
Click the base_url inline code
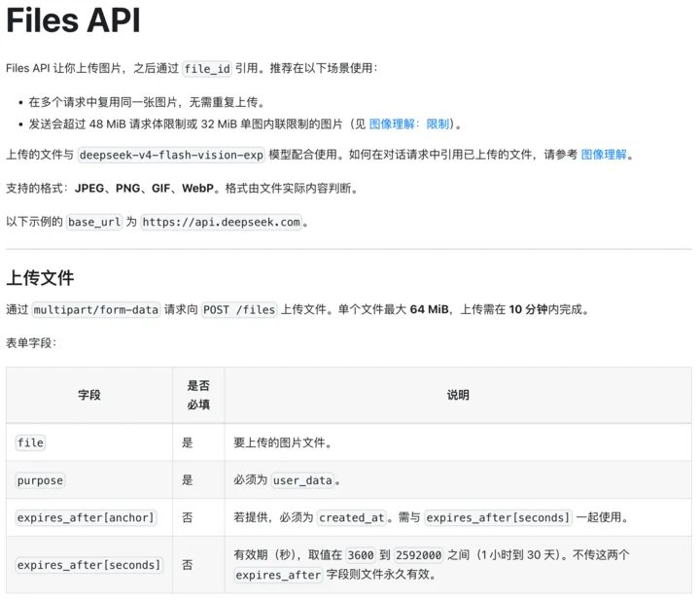pyautogui.click(x=94, y=222)
